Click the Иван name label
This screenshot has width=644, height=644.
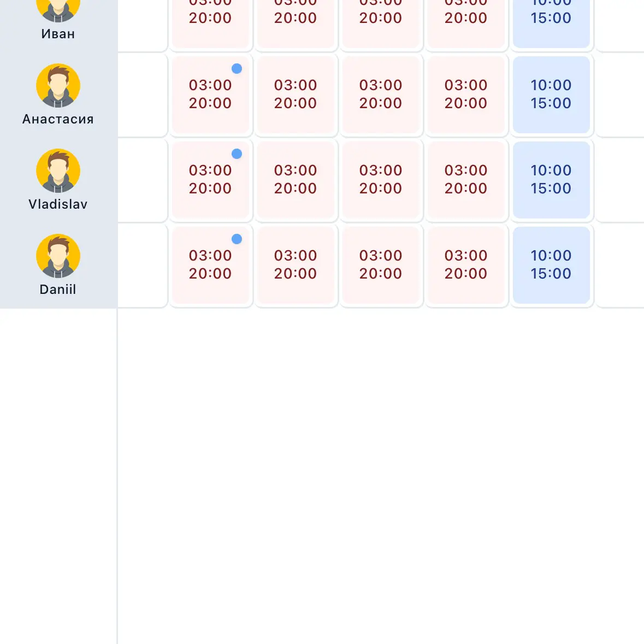(x=58, y=34)
